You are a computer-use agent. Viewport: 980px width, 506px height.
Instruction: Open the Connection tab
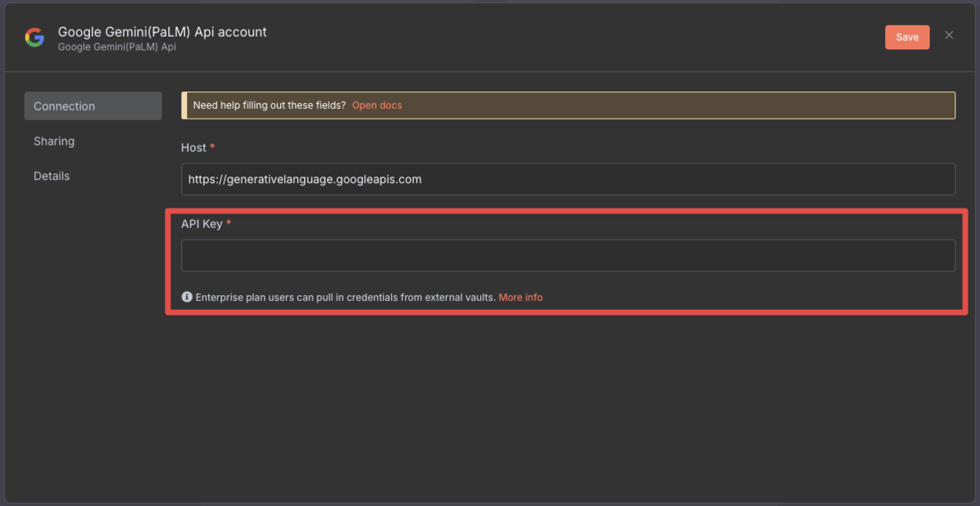[x=93, y=106]
